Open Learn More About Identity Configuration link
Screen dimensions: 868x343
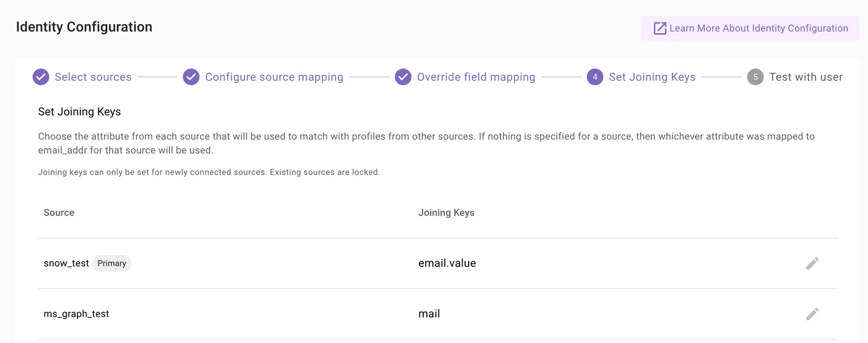coord(750,28)
